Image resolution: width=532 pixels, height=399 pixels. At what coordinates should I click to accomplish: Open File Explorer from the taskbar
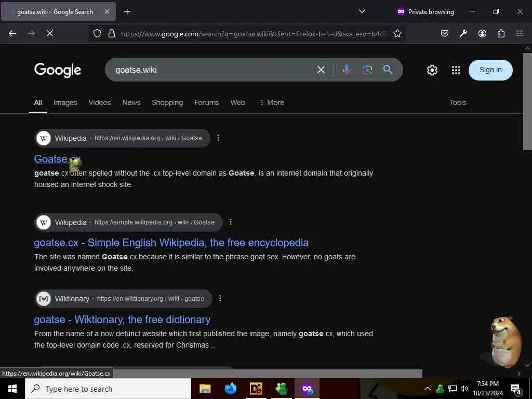[205, 389]
